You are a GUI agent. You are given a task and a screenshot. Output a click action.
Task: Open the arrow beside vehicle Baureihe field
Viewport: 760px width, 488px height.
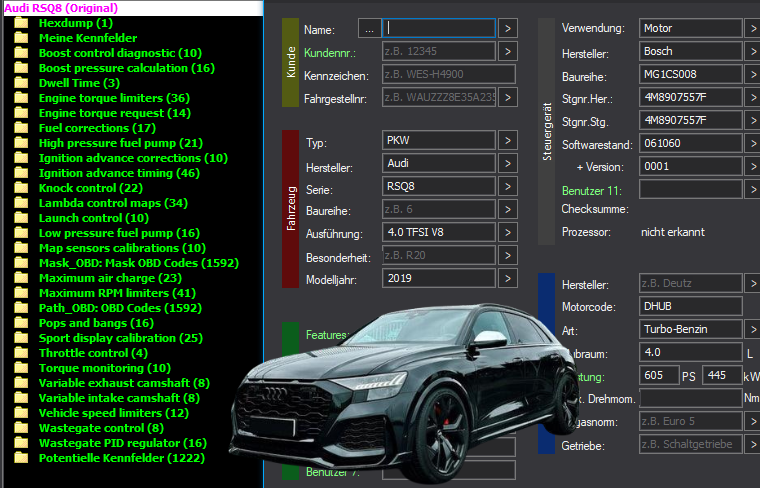pos(507,209)
